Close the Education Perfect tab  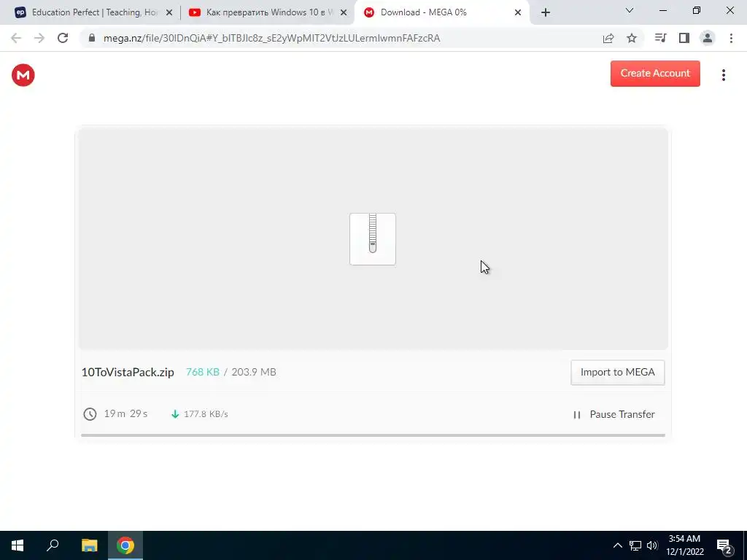(x=169, y=13)
